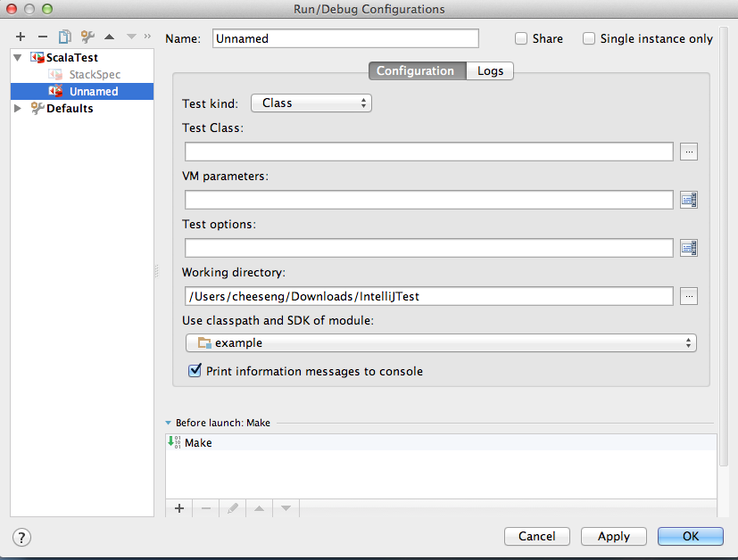The height and width of the screenshot is (560, 738).
Task: Remove the selected configuration
Action: point(41,37)
